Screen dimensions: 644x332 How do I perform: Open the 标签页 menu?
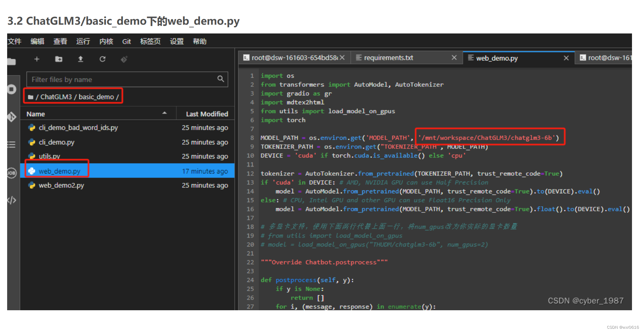click(150, 41)
